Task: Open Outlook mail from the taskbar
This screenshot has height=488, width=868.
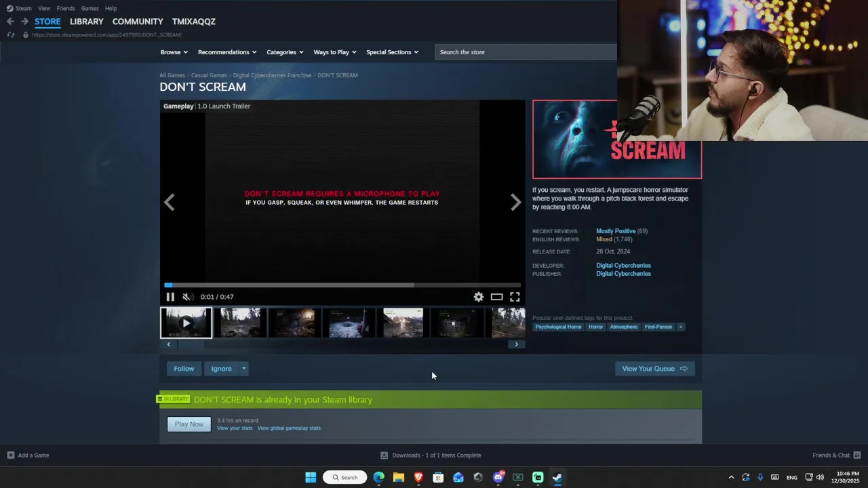Action: tap(458, 477)
